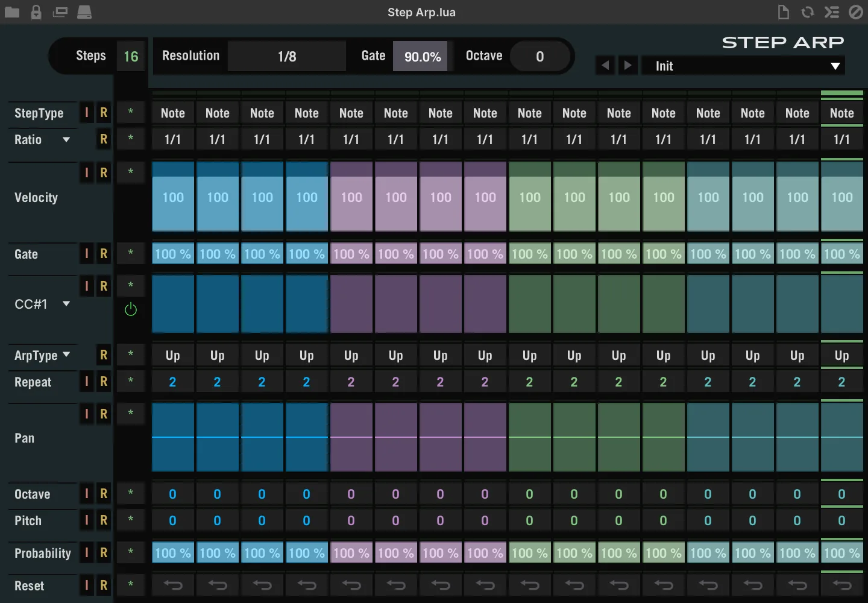Click the asterisk in the StepType row
This screenshot has height=603, width=868.
pyautogui.click(x=131, y=112)
